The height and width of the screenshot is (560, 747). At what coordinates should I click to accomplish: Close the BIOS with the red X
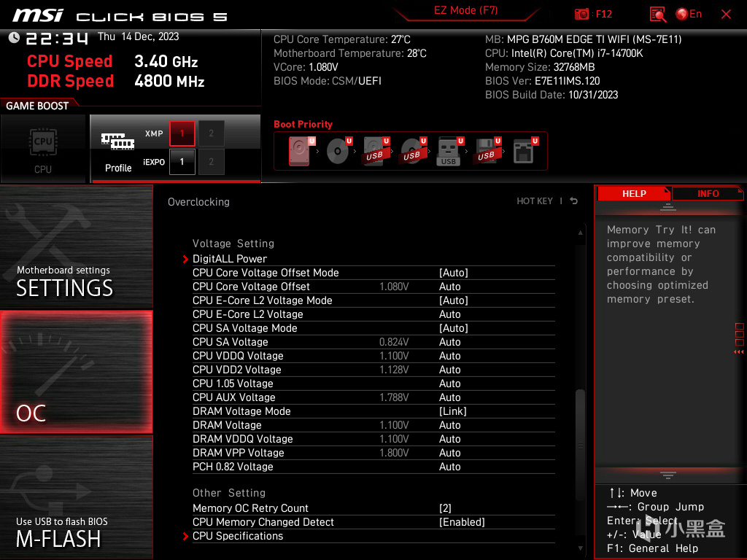click(726, 15)
